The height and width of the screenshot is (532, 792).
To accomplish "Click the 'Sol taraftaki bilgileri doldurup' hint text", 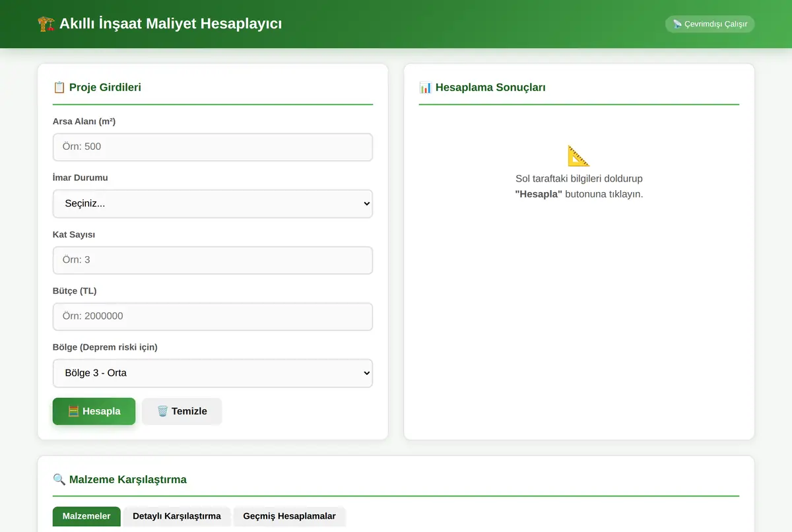I will (579, 178).
